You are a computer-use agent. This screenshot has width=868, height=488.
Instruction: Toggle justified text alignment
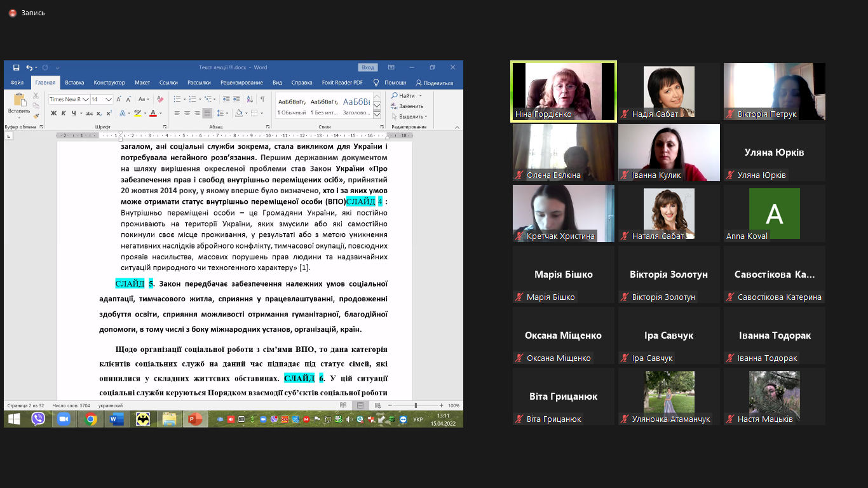pos(207,113)
